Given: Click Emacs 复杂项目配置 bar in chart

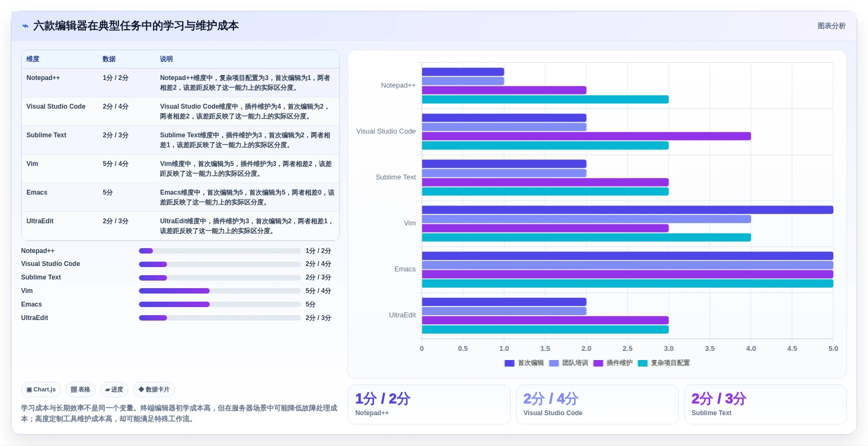Looking at the screenshot, I should pyautogui.click(x=627, y=284).
